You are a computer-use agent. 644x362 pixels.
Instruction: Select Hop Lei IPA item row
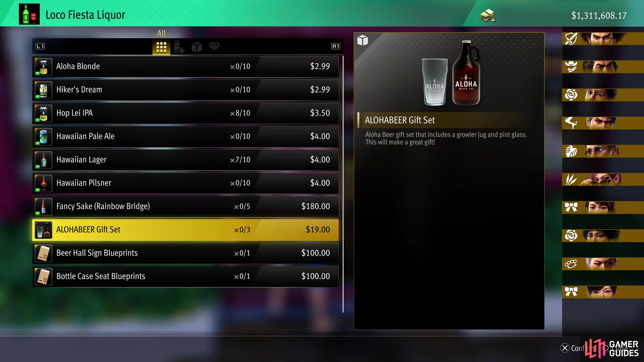tap(185, 113)
